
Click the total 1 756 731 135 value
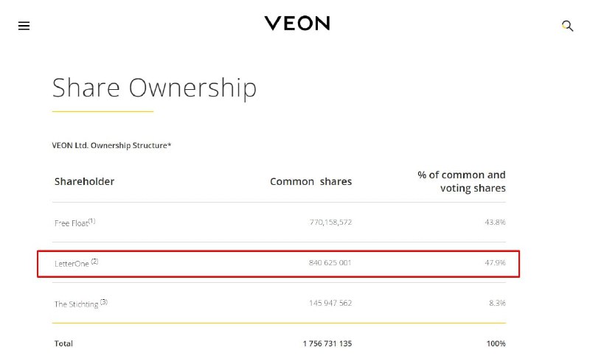coord(327,343)
